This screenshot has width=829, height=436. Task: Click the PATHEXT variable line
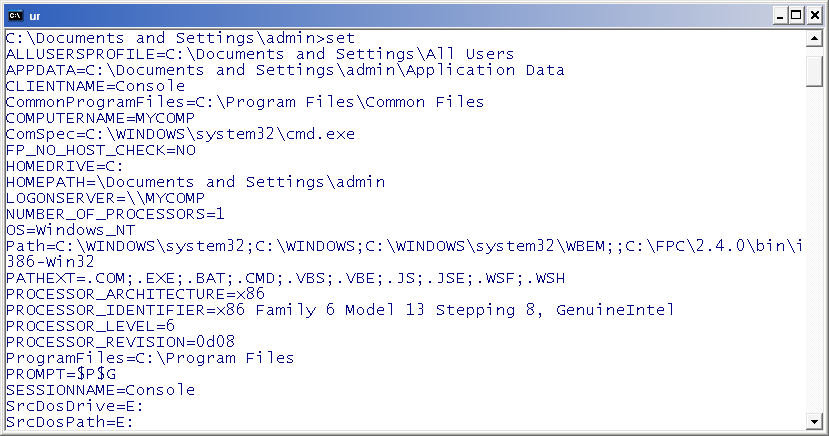(285, 279)
